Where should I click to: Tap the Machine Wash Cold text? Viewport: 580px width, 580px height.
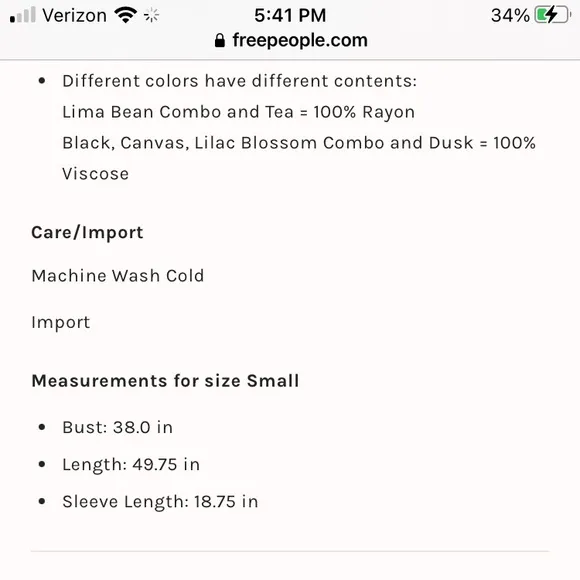pyautogui.click(x=118, y=276)
